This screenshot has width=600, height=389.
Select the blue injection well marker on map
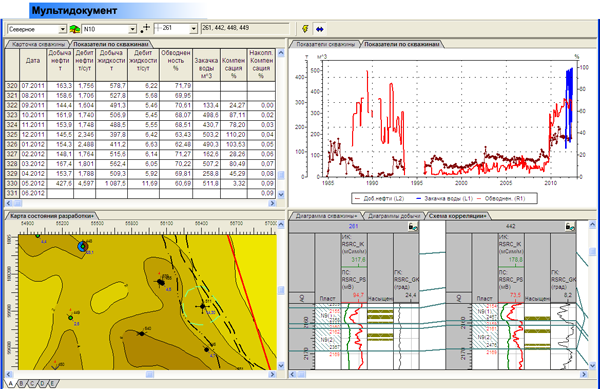(83, 247)
